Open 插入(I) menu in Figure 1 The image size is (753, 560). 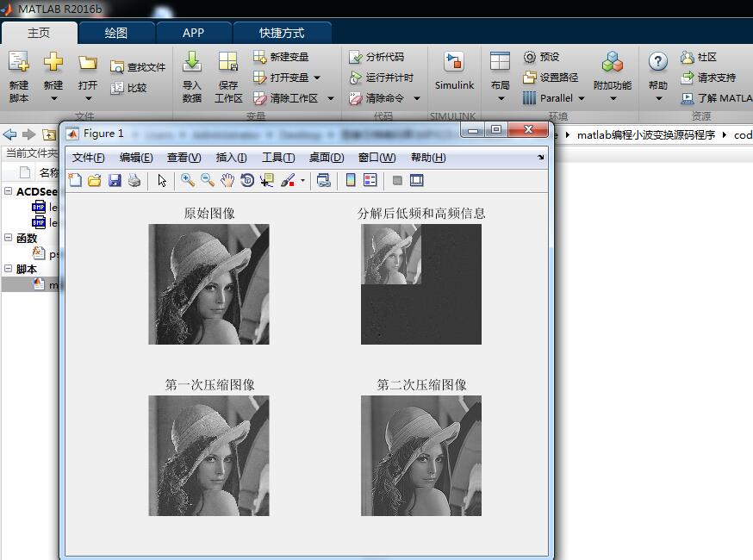coord(232,158)
